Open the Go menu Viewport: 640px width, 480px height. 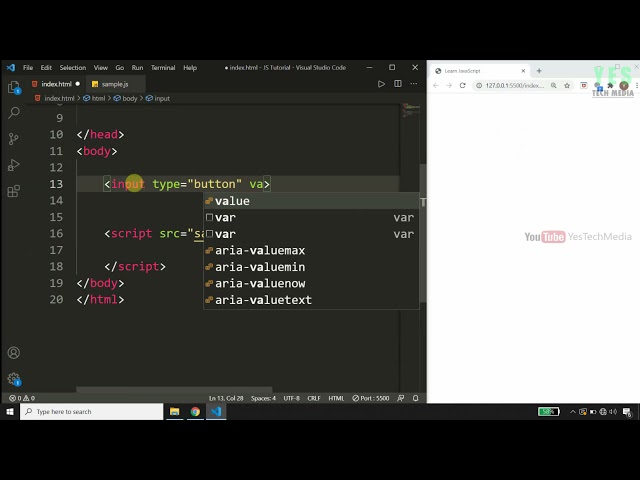click(120, 68)
